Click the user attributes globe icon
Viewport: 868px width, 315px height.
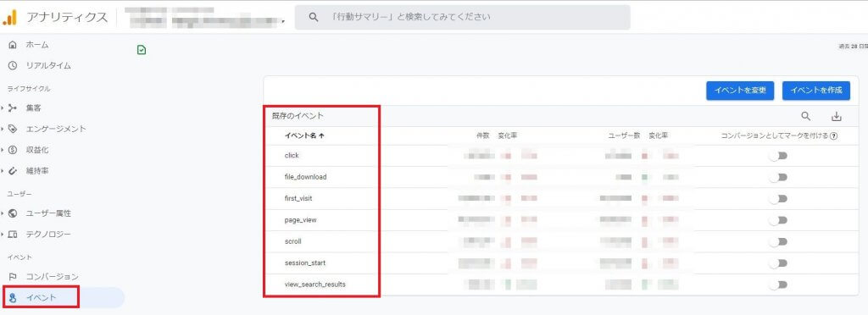(x=13, y=213)
